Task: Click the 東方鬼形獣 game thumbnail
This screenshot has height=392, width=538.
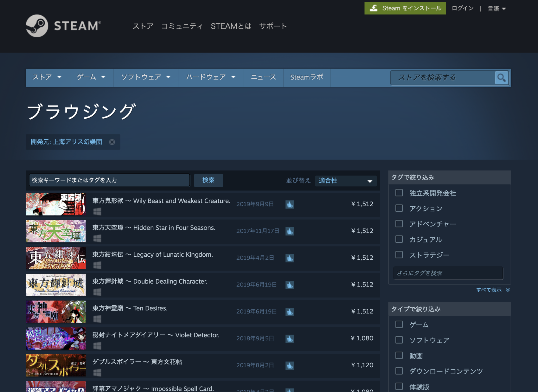Action: click(x=56, y=204)
